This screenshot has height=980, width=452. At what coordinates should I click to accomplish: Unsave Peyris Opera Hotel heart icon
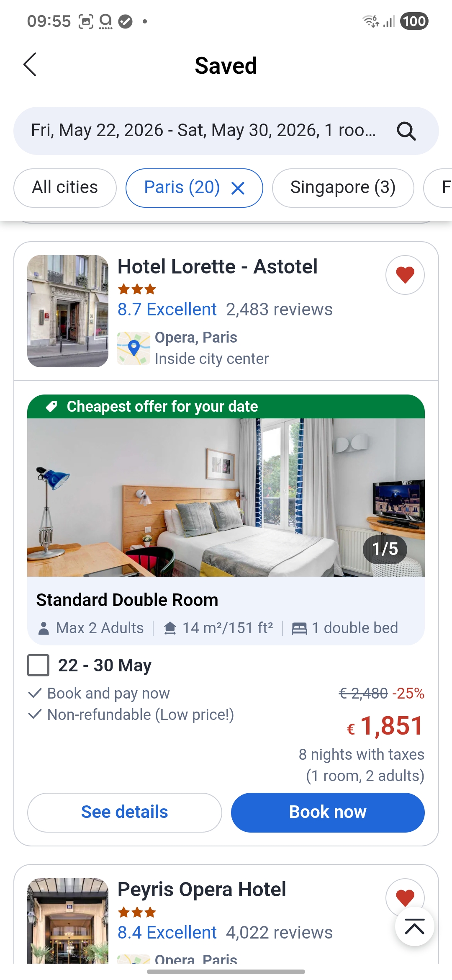[x=405, y=897]
